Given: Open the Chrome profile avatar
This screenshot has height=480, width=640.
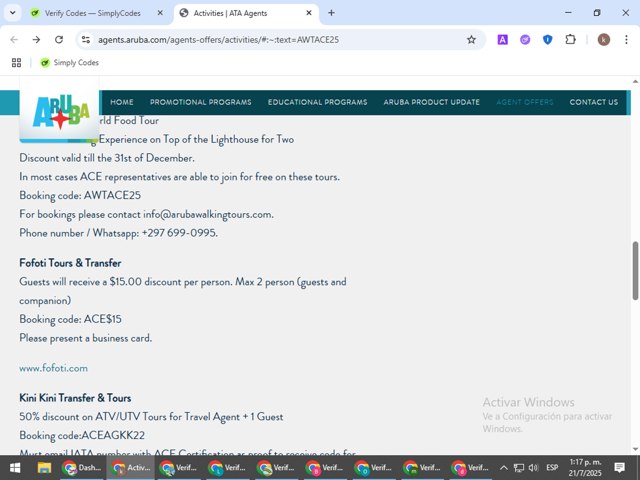Looking at the screenshot, I should pyautogui.click(x=604, y=40).
